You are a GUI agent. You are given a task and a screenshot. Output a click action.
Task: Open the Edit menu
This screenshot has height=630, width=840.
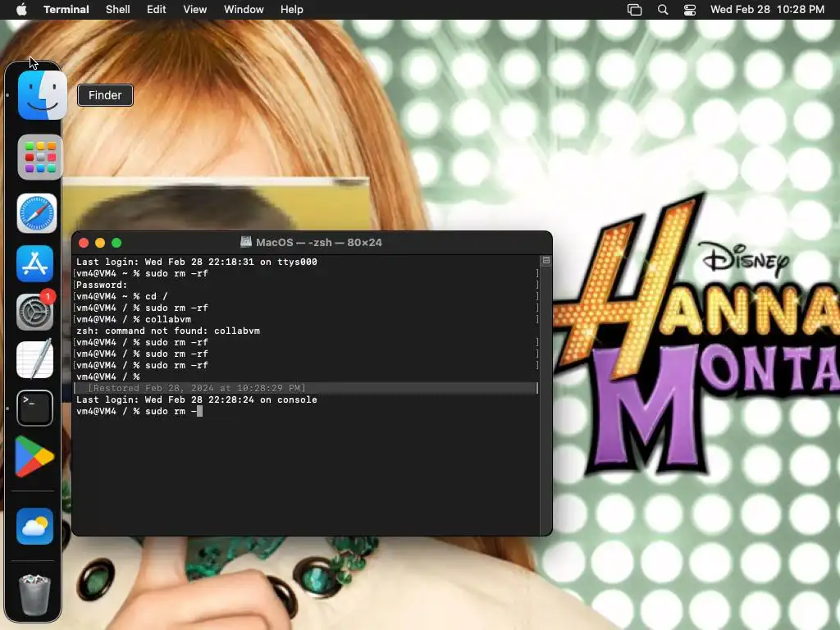[x=157, y=10]
